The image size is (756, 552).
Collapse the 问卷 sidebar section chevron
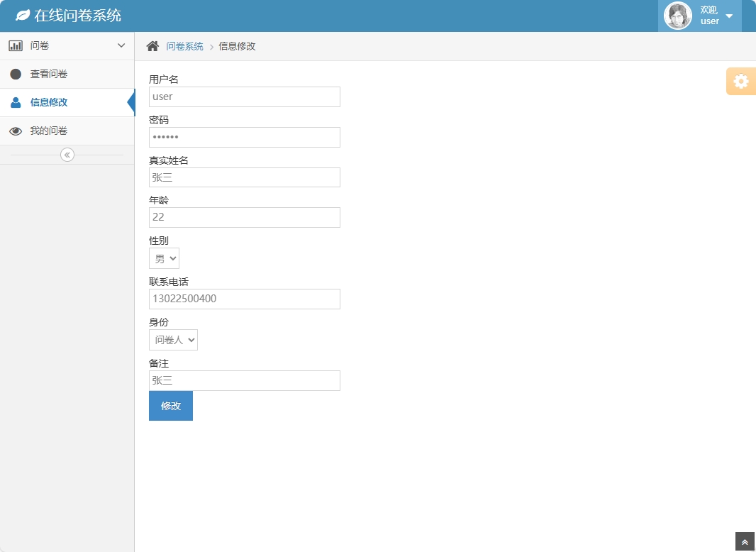pos(120,45)
